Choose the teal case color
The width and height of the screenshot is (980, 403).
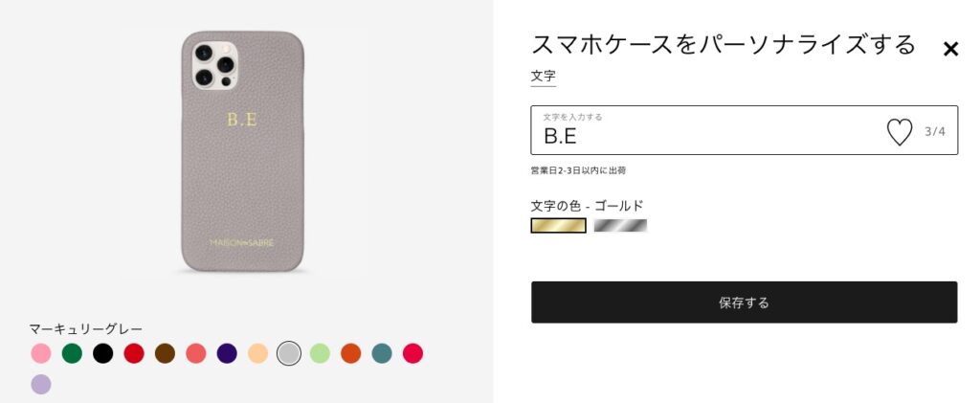[382, 353]
